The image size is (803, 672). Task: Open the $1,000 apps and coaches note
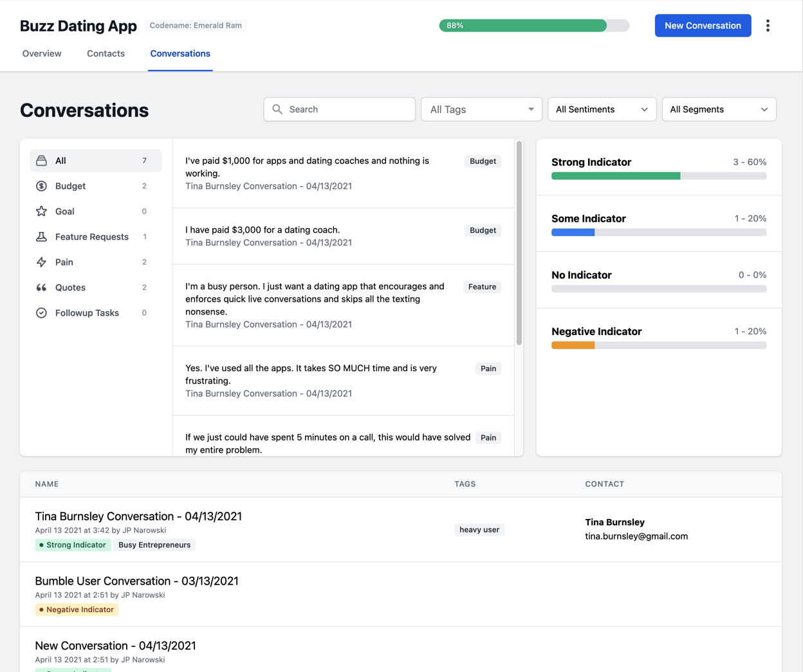pyautogui.click(x=344, y=174)
